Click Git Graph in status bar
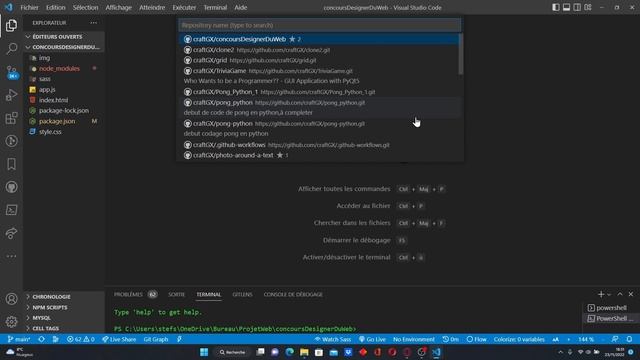This screenshot has width=640, height=360. click(x=156, y=339)
